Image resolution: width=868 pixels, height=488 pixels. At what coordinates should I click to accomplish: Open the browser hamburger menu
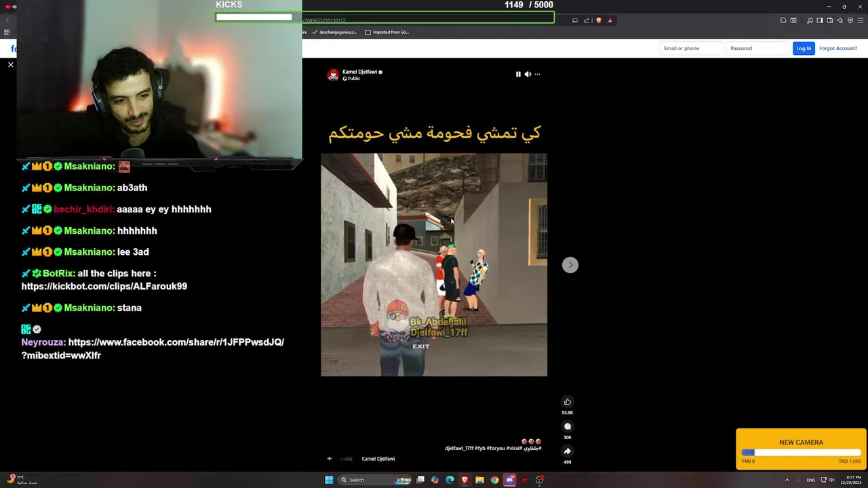click(861, 20)
